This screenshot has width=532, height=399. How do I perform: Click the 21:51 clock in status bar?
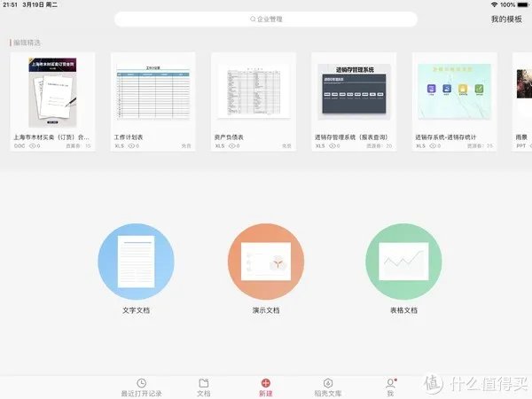(10, 4)
